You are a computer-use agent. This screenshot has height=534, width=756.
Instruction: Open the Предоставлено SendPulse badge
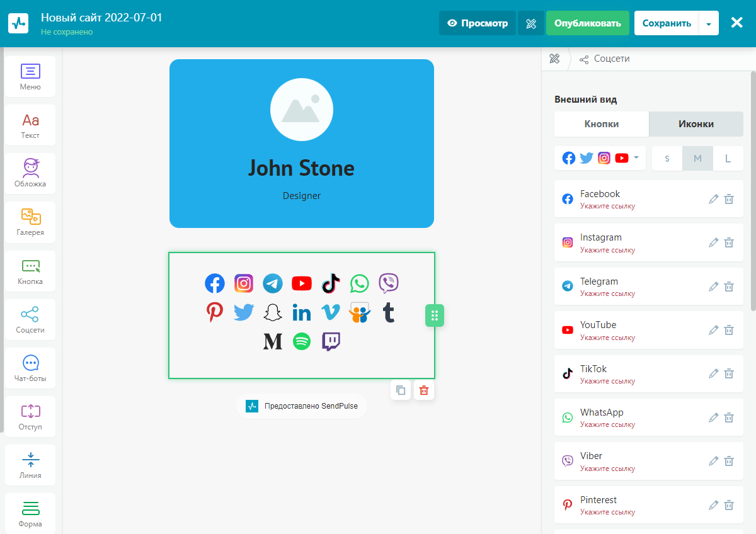click(x=302, y=406)
